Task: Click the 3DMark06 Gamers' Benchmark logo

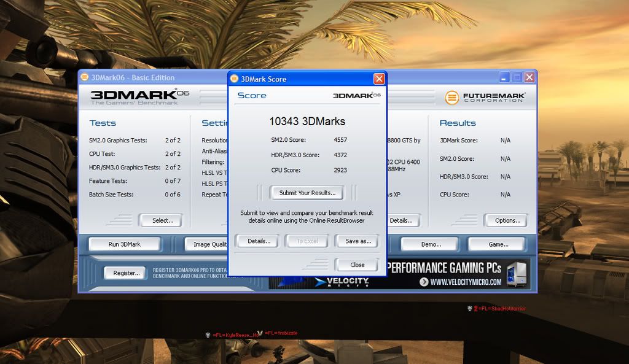Action: pos(134,97)
